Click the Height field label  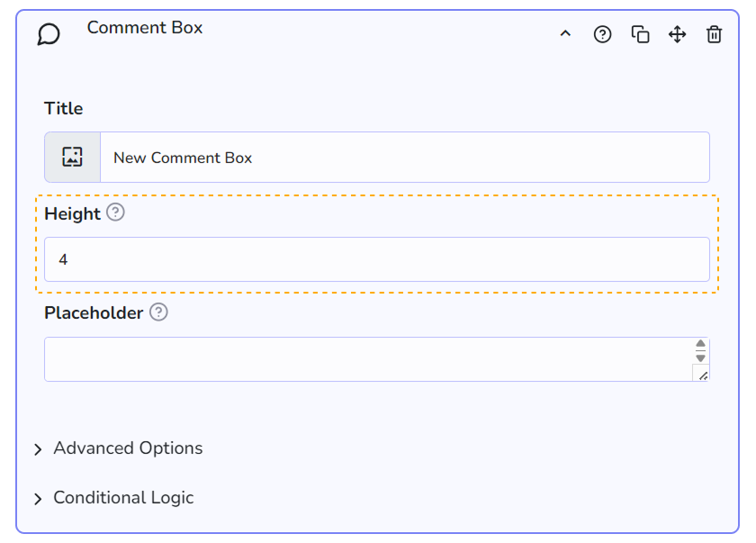click(72, 214)
